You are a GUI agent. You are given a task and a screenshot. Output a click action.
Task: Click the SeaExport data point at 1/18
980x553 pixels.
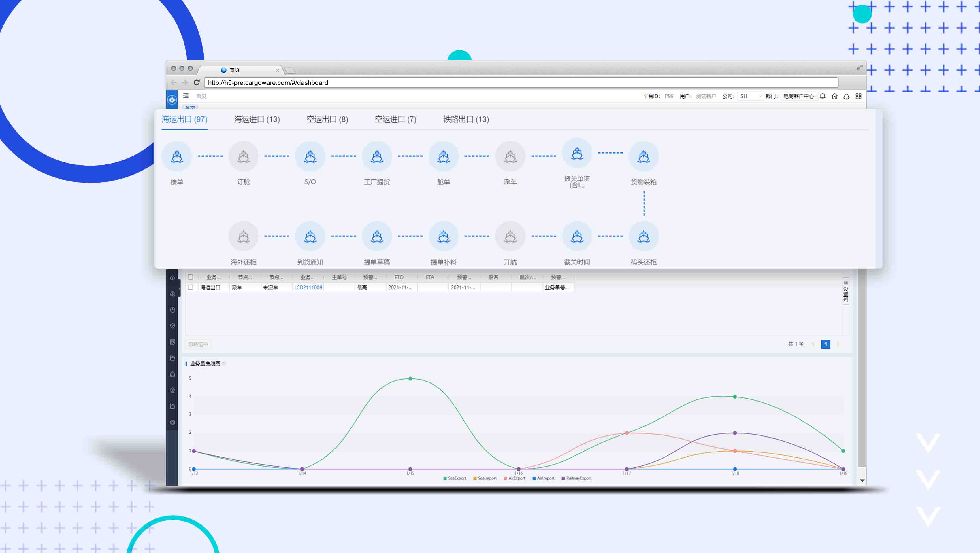coord(735,396)
